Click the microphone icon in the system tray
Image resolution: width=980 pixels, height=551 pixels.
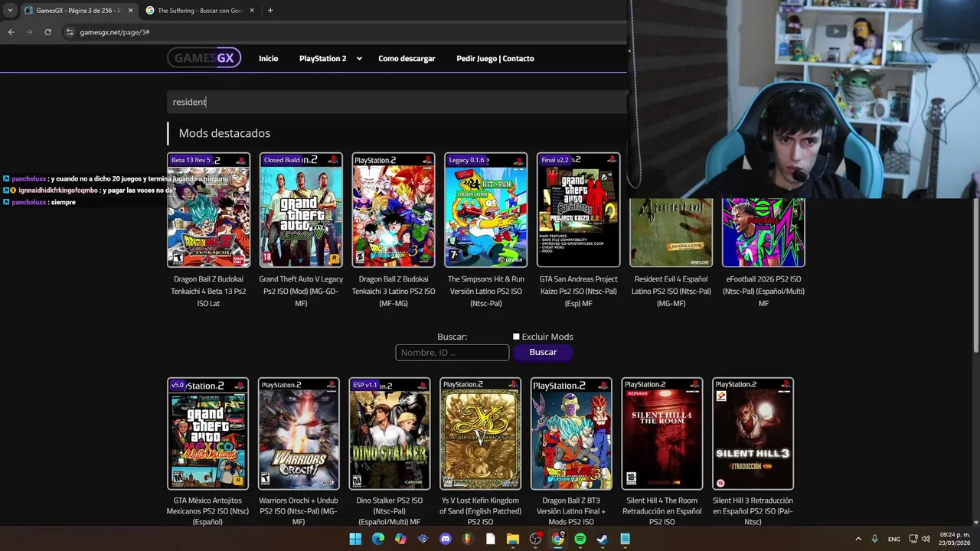coord(875,539)
